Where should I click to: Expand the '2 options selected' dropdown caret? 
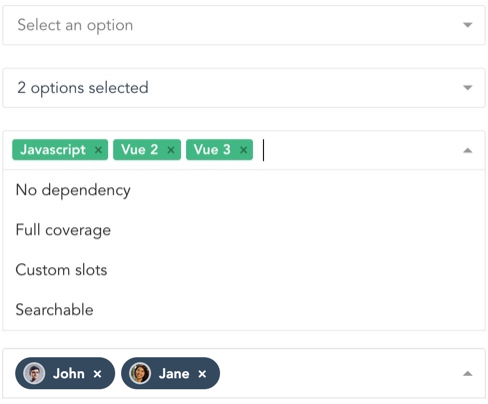point(468,88)
